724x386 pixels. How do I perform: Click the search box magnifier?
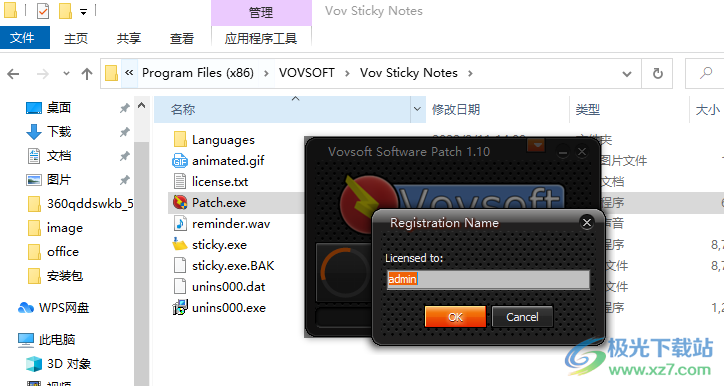(706, 73)
